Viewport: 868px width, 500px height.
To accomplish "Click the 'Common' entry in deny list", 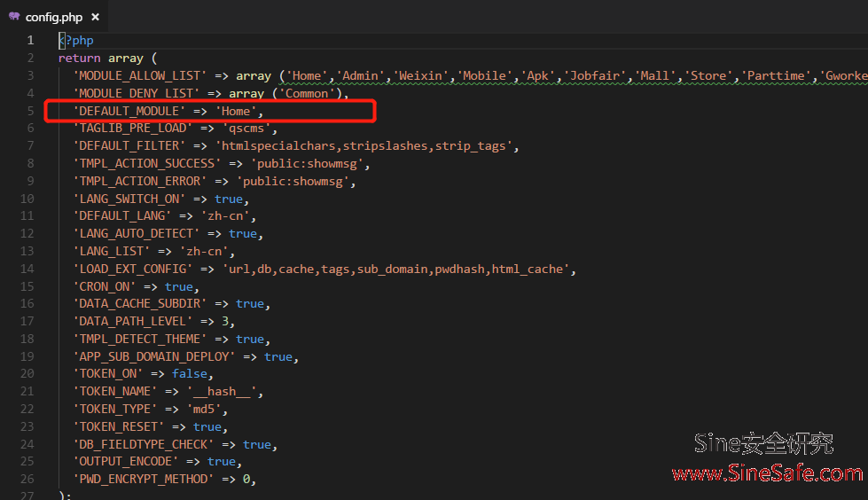I will (307, 94).
